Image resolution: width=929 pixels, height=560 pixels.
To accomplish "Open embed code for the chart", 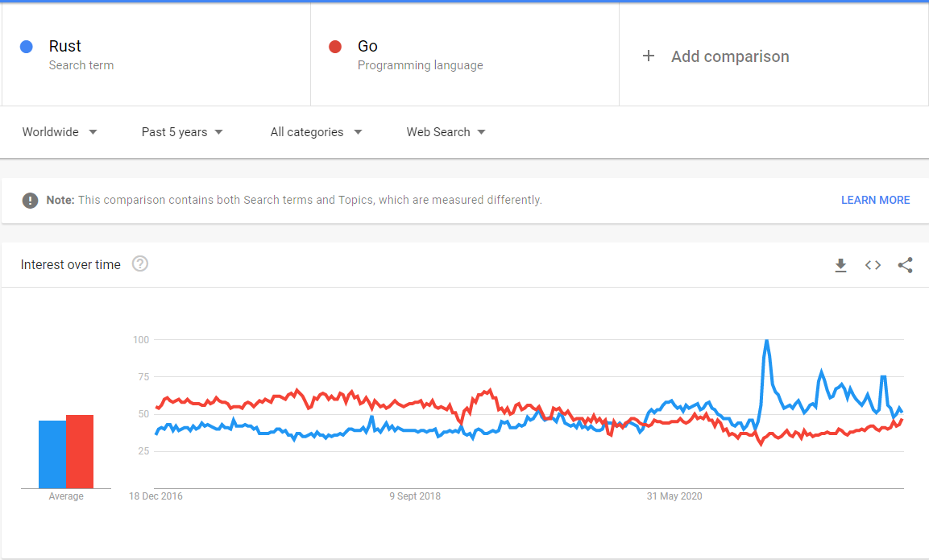I will [x=873, y=265].
